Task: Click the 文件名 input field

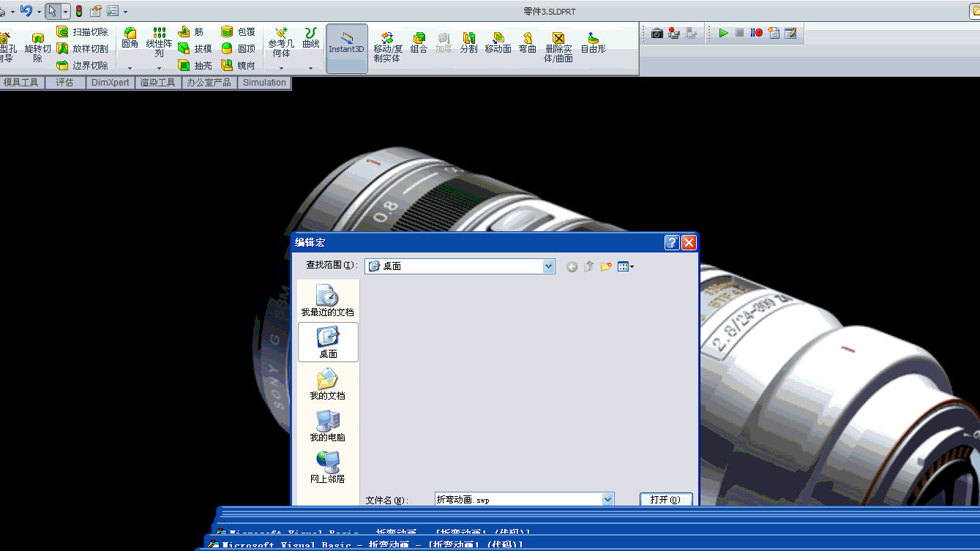Action: click(518, 499)
